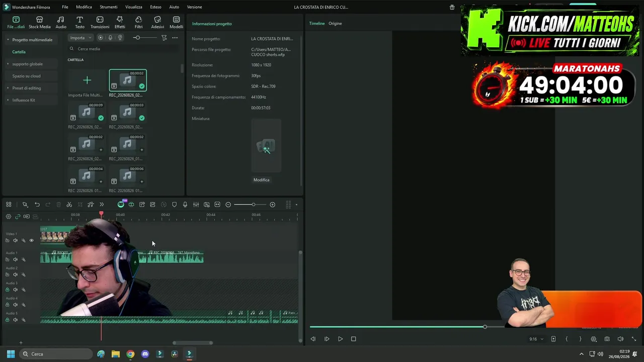Open the Esteso menu
The width and height of the screenshot is (644, 362).
(155, 7)
